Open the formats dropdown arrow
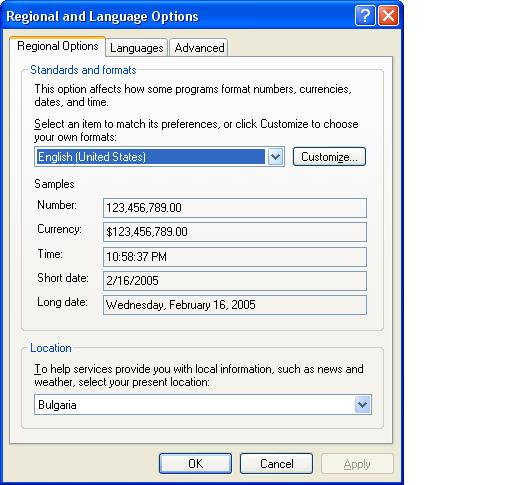This screenshot has height=485, width=512. coord(275,156)
